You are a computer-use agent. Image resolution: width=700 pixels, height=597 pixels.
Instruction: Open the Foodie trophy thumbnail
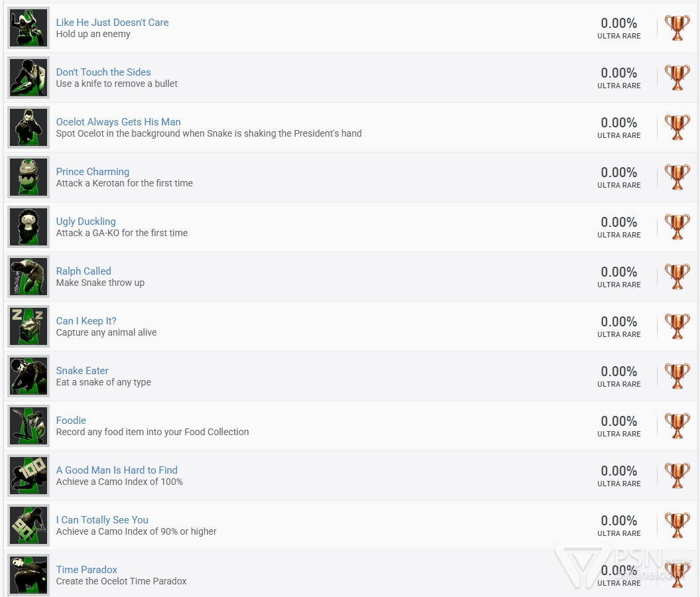coord(29,426)
